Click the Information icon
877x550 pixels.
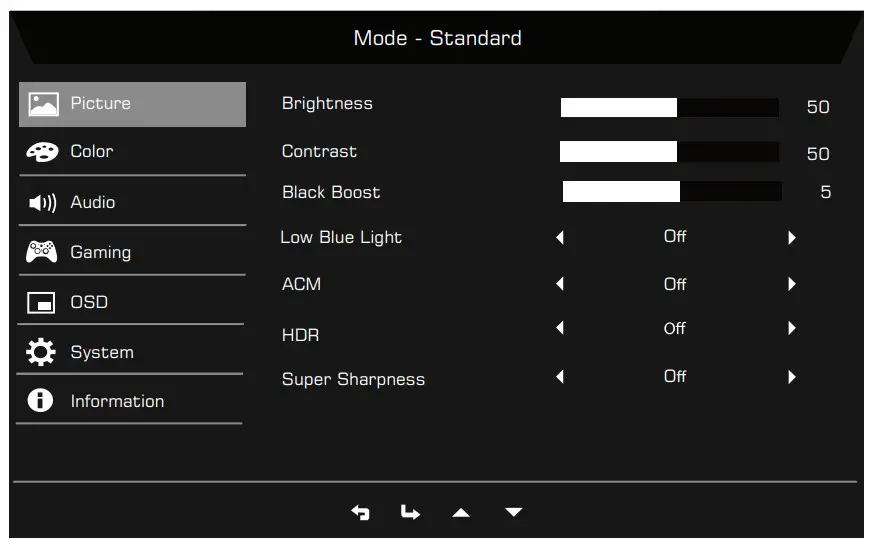(41, 401)
